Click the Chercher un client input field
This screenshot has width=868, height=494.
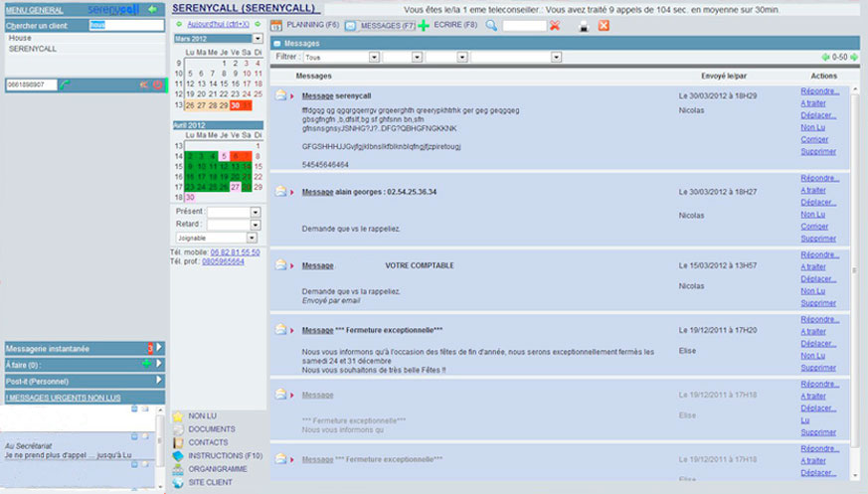click(126, 25)
